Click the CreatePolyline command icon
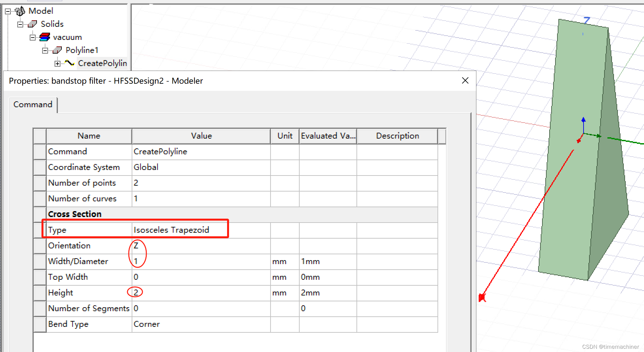Viewport: 644px width, 352px height. pyautogui.click(x=70, y=63)
